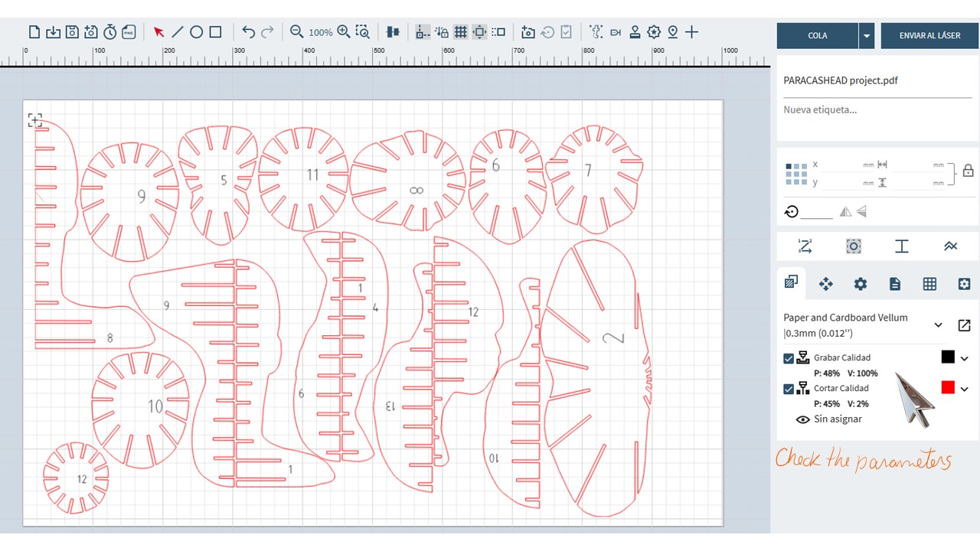Viewport: 980px width, 551px height.
Task: Click the PNG export icon
Action: click(129, 32)
